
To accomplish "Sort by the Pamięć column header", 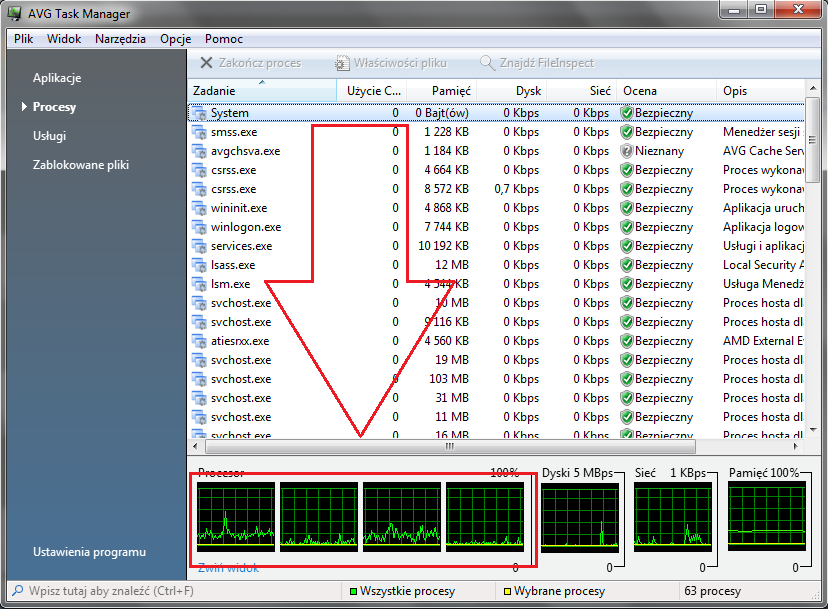I will tap(442, 90).
